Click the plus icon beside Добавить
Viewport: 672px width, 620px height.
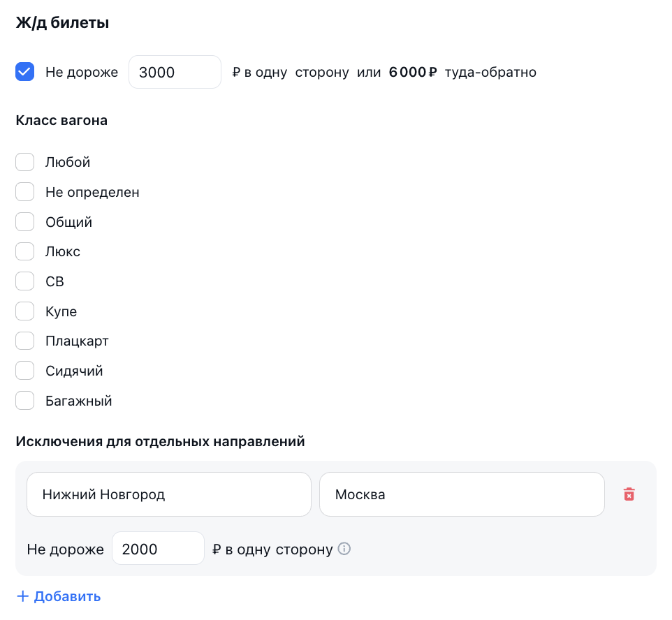(22, 596)
